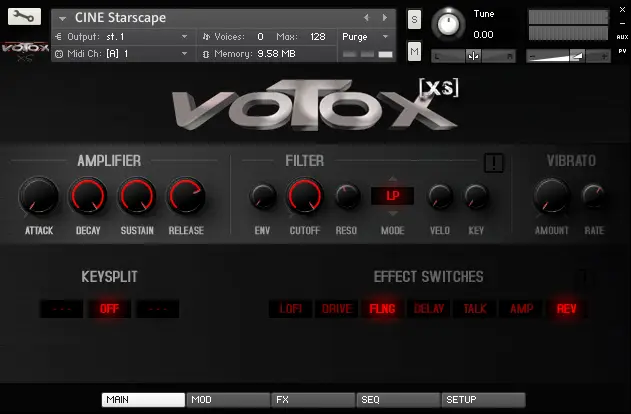Viewport: 631px width, 414px height.
Task: Disable the FLNG flanger effect
Action: click(382, 309)
